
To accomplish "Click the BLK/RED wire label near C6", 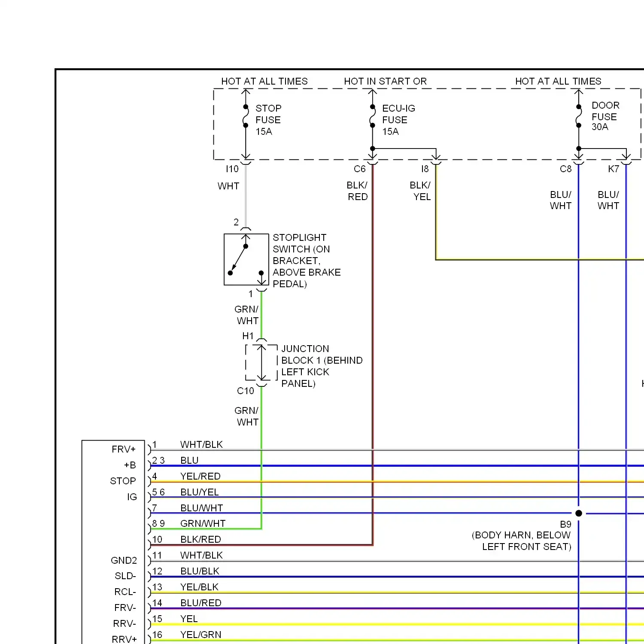I will 357,191.
